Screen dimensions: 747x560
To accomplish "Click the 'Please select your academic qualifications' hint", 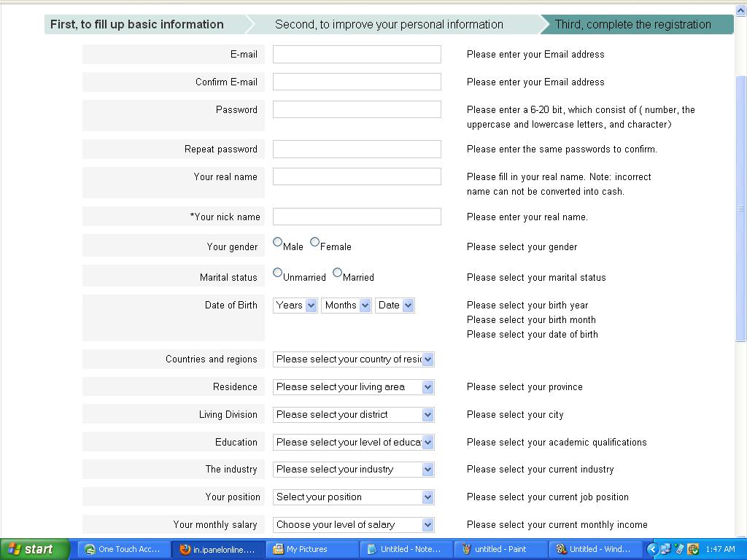I will tap(557, 442).
